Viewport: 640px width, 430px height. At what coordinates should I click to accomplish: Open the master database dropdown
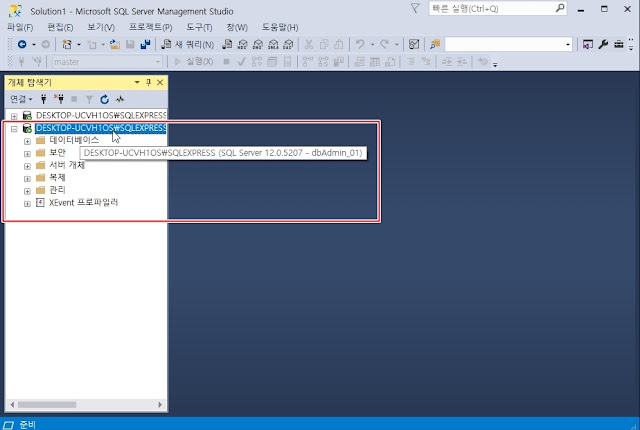[x=158, y=62]
